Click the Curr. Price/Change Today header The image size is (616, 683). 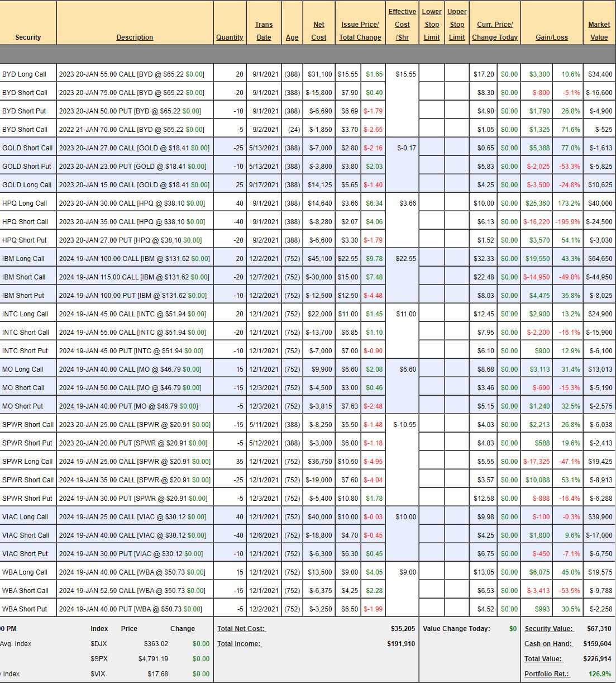coord(495,31)
